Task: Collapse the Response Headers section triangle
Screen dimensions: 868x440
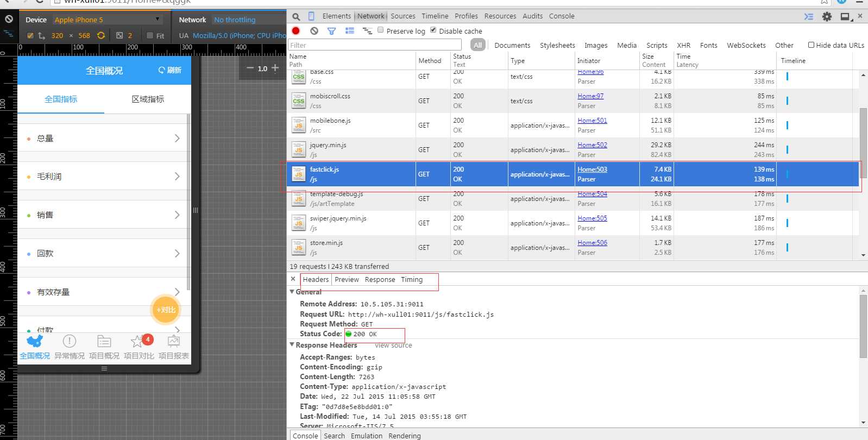Action: 292,345
